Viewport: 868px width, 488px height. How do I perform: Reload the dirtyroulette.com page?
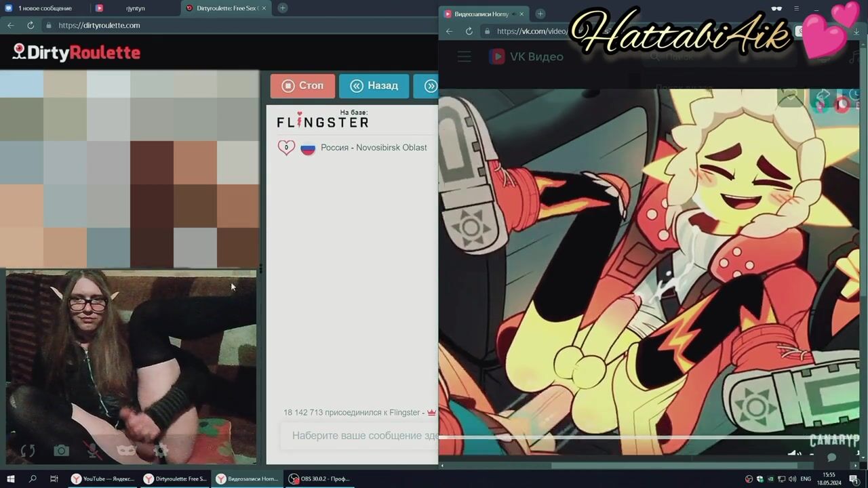coord(31,25)
